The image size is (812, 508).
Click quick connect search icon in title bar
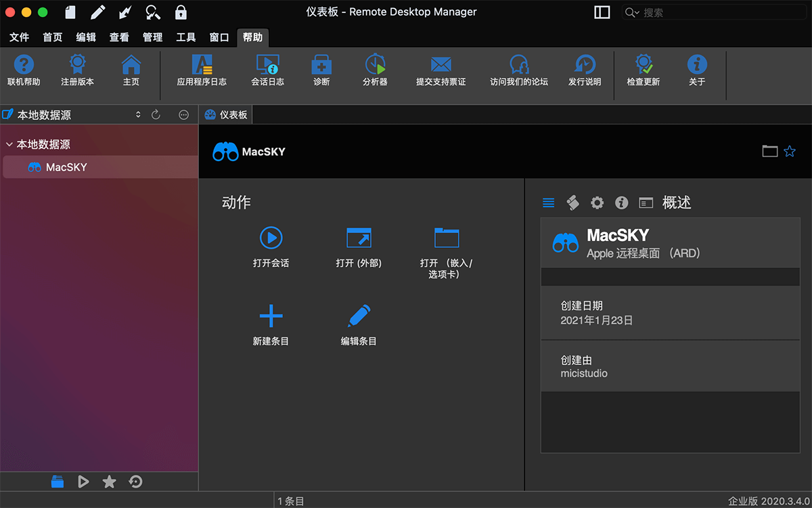point(153,12)
